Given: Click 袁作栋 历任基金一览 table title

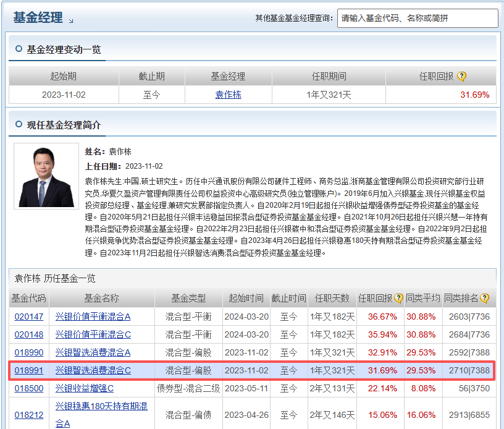Looking at the screenshot, I should 55,279.
